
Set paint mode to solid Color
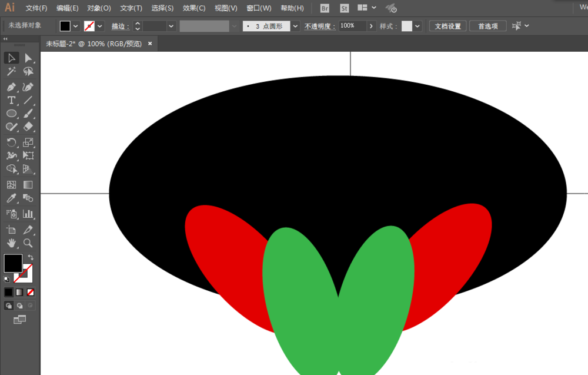(x=9, y=292)
